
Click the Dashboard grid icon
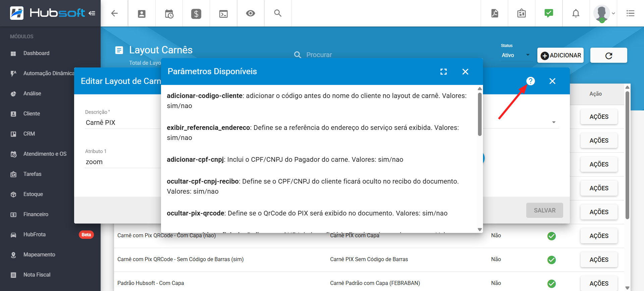click(x=13, y=54)
